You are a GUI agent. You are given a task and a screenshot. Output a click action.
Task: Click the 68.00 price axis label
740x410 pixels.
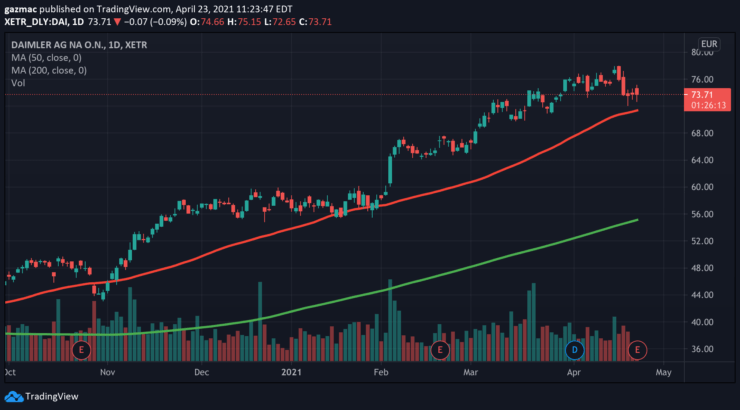pos(702,134)
